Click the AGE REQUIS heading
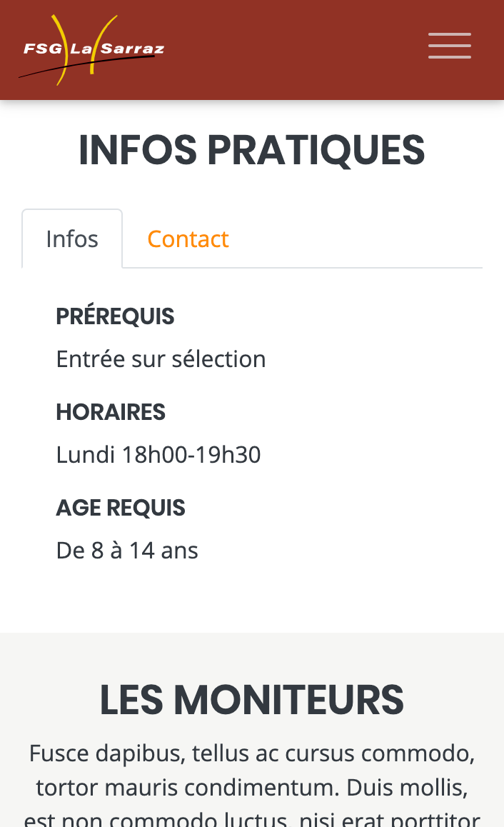 point(120,507)
